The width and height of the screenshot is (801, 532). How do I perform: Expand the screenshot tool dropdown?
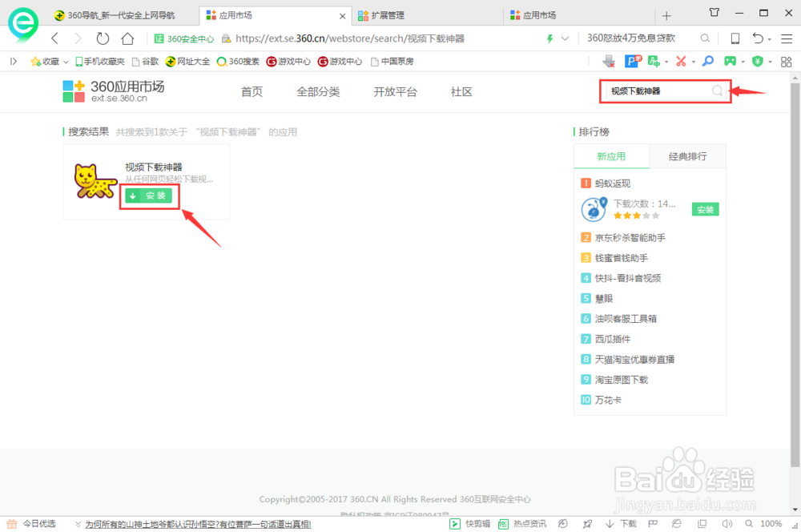tap(694, 62)
